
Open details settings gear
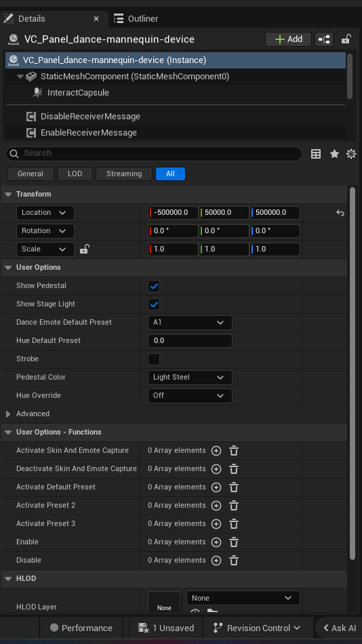coord(351,154)
